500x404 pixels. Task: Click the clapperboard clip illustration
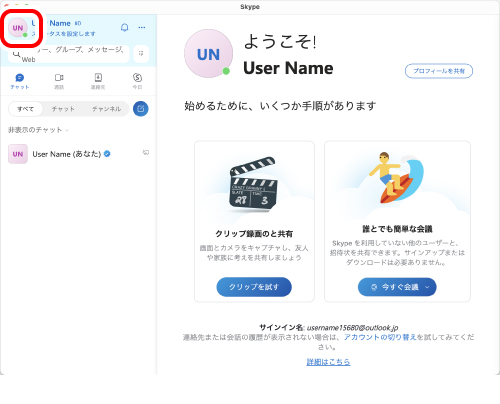click(x=254, y=185)
